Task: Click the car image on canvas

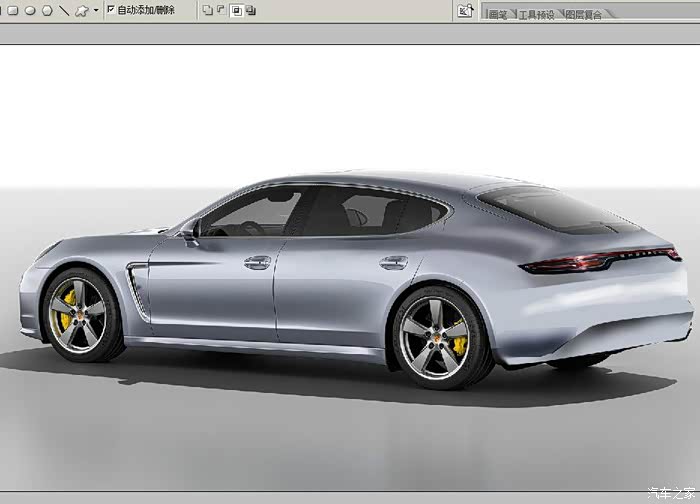Action: [356, 280]
